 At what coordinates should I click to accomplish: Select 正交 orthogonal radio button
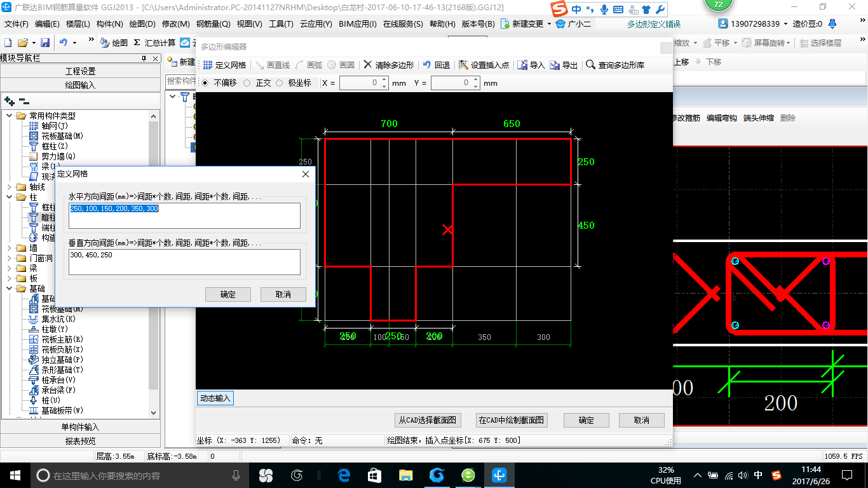click(x=247, y=83)
